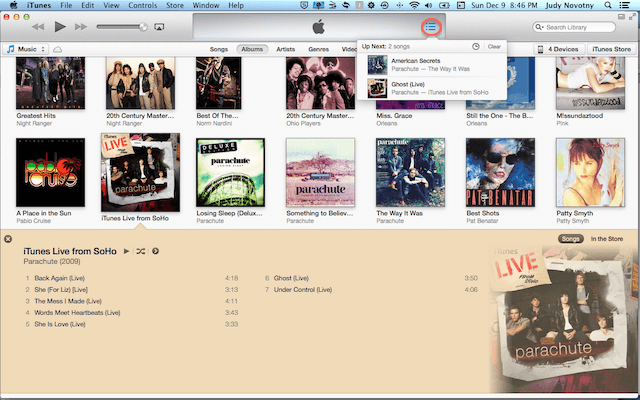Select track Words Meet Heartbeats (Live)
Viewport: 640px width, 400px height.
pyautogui.click(x=131, y=313)
